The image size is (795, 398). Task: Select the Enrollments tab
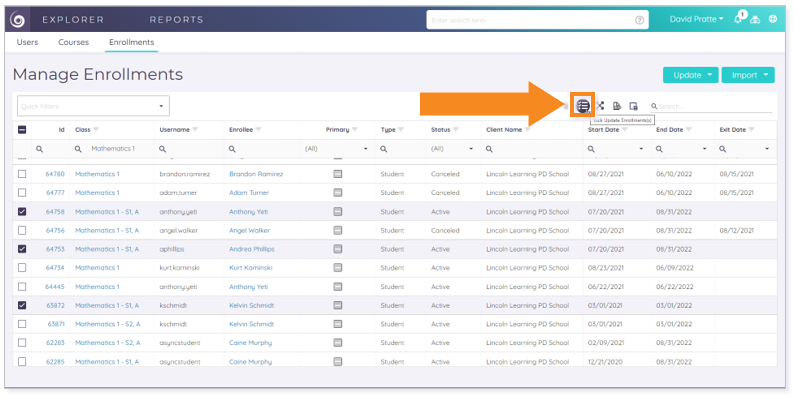131,42
